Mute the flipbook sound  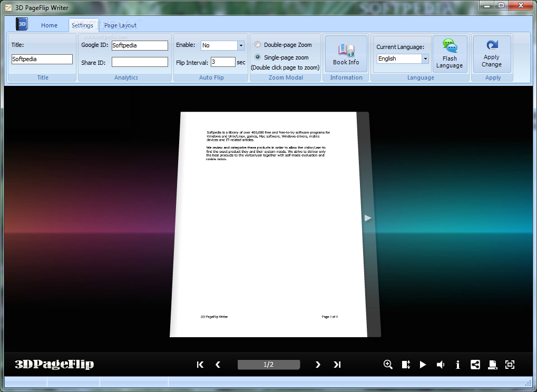[x=441, y=365]
